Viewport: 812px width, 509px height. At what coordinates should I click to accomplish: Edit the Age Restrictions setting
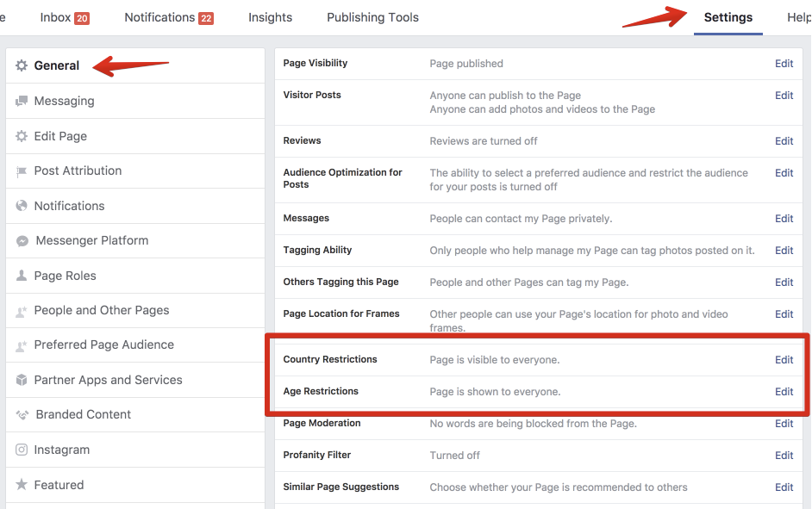784,392
